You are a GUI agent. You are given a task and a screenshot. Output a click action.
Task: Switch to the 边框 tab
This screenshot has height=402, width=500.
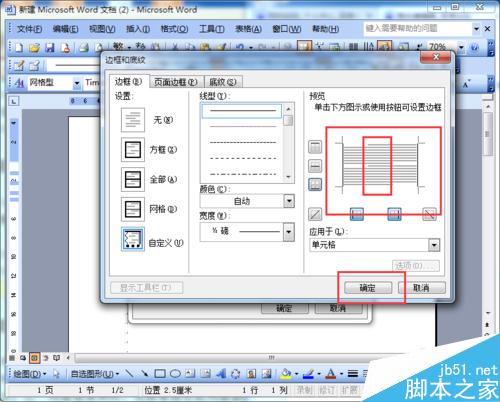pos(128,81)
